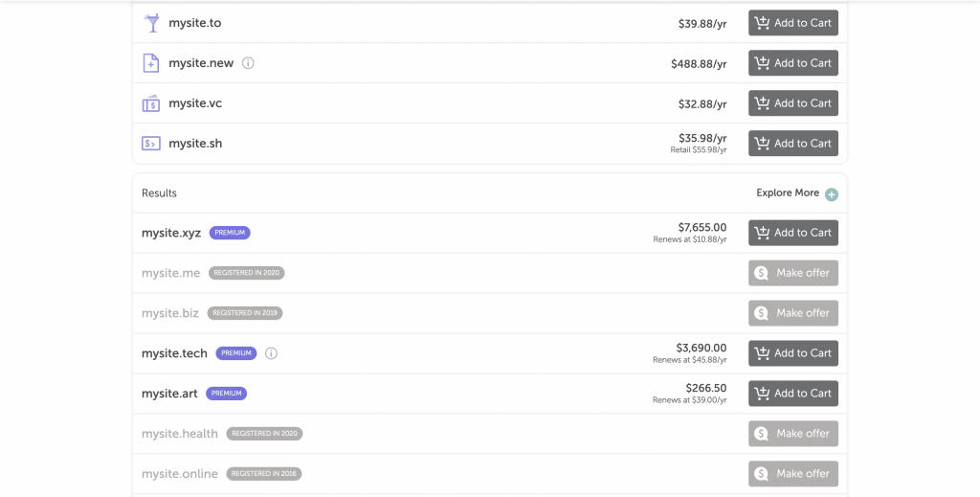Click the info icon next to mysite.new
980x497 pixels.
click(248, 63)
